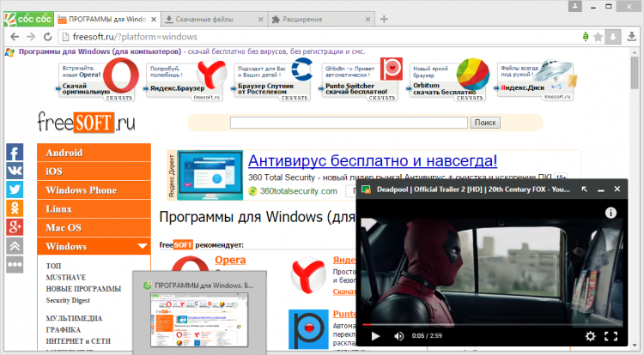Viewport: 644px width, 355px height.
Task: Open ИНТЕРНЕТ и СЕТИ submenu item
Action: 78,341
